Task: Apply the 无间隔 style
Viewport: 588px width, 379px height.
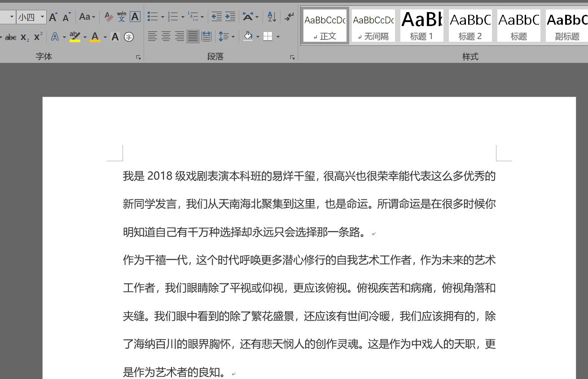Action: click(x=373, y=26)
